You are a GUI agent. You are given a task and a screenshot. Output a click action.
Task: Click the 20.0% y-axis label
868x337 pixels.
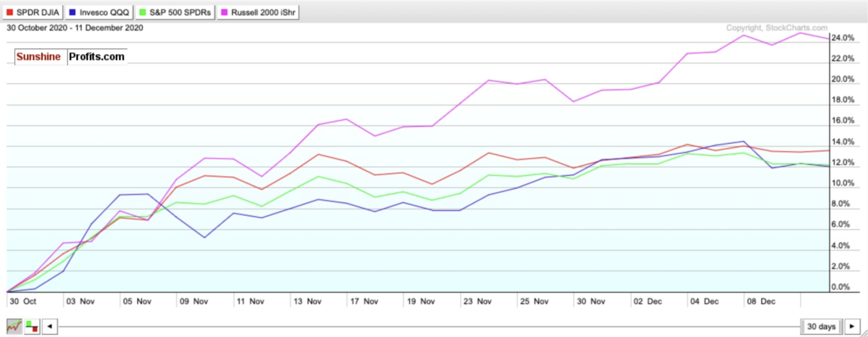click(x=843, y=79)
